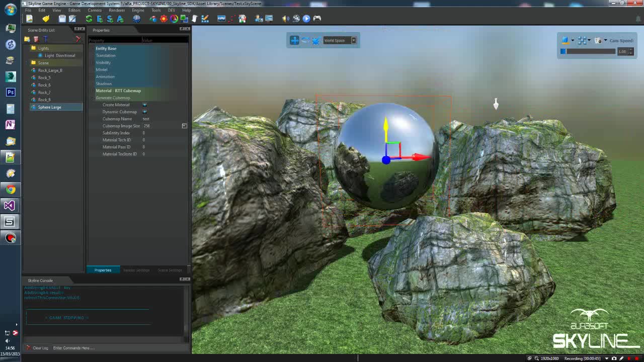Click the red delete X in entity list
Screen dimensions: 644x362
click(x=78, y=39)
